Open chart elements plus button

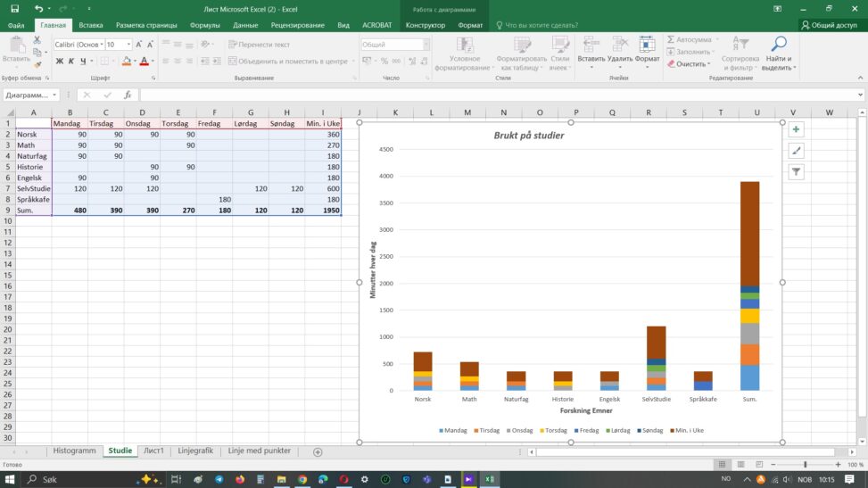[x=796, y=129]
